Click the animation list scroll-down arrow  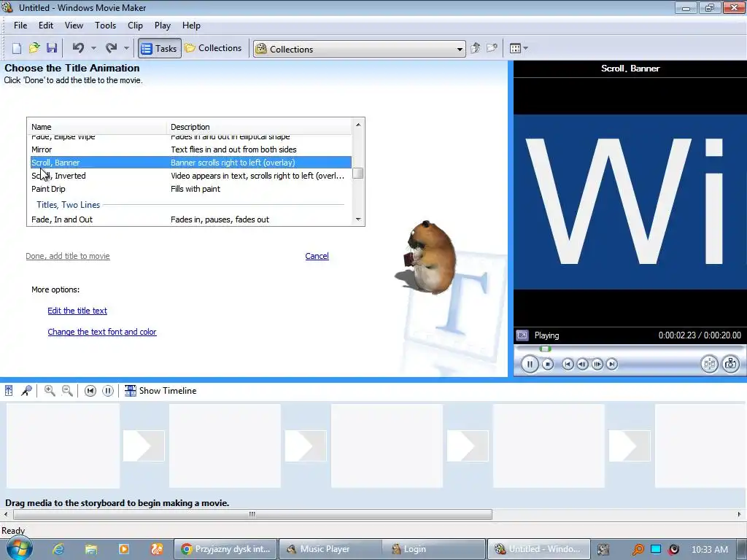coord(358,219)
